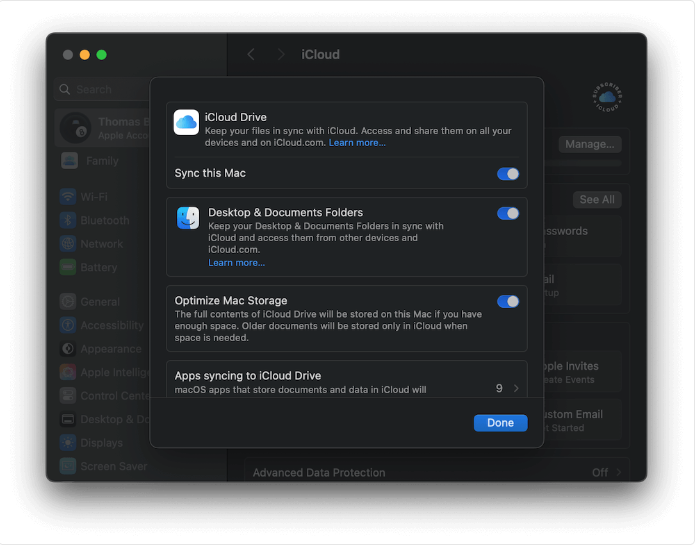Select General in the sidebar
The image size is (695, 545).
102,302
